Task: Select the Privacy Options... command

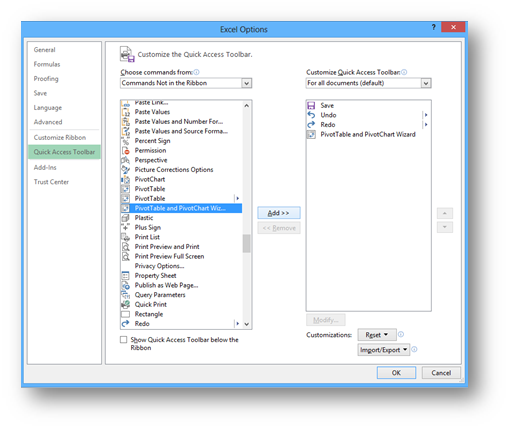Action: click(x=181, y=266)
